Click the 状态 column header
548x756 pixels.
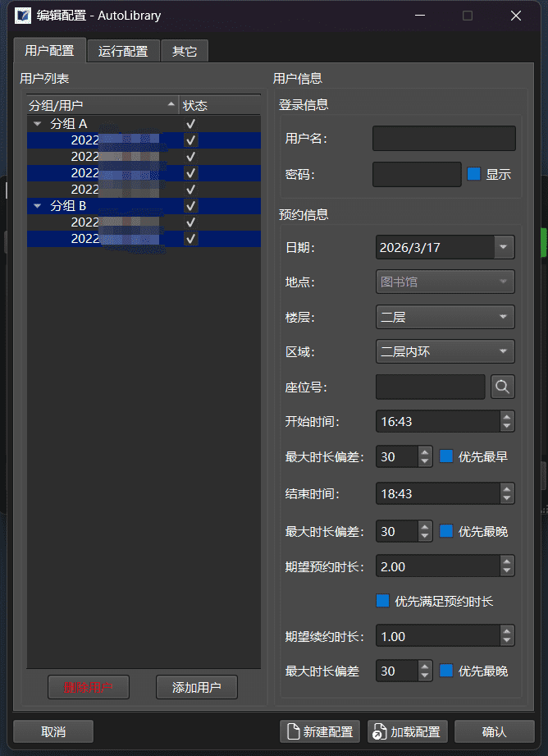[x=220, y=104]
